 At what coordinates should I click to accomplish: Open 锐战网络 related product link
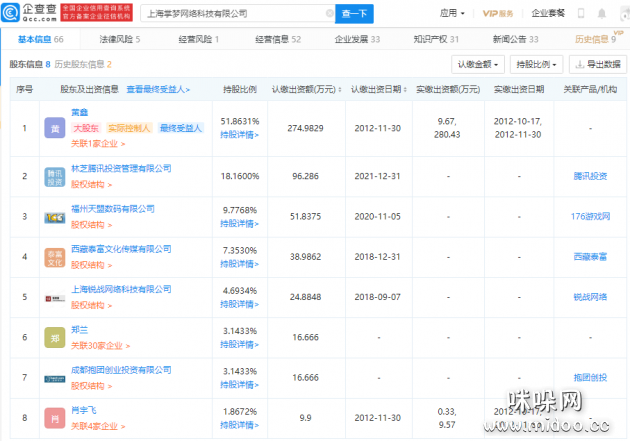tap(590, 297)
